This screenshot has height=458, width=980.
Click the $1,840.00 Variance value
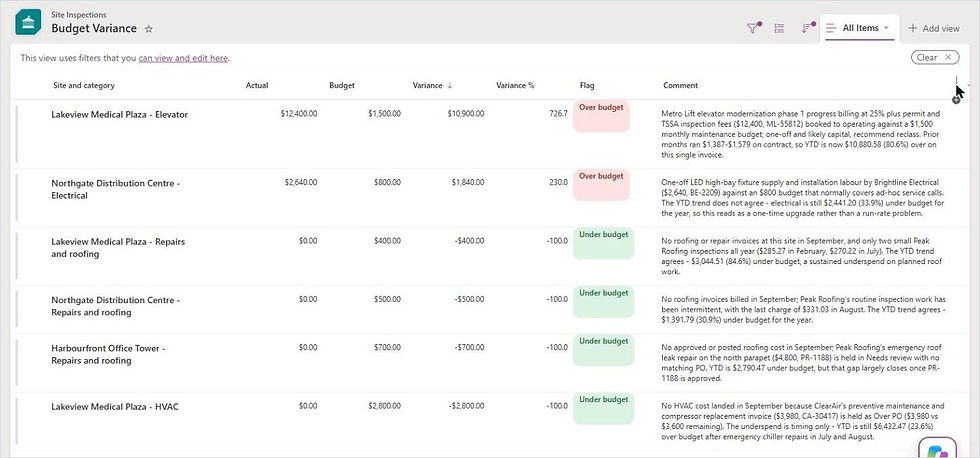tap(468, 182)
